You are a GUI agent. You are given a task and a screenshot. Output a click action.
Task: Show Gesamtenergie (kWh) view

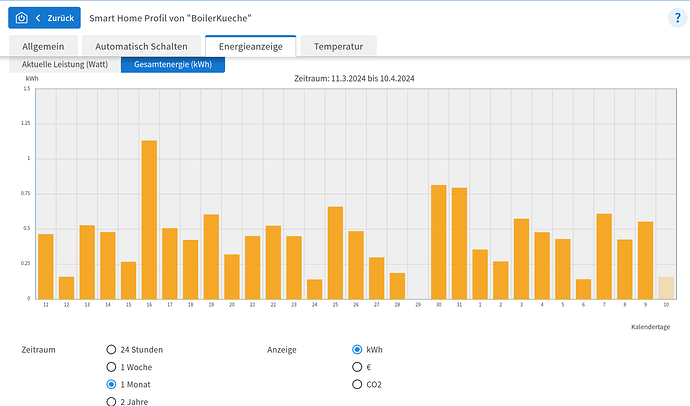click(173, 64)
